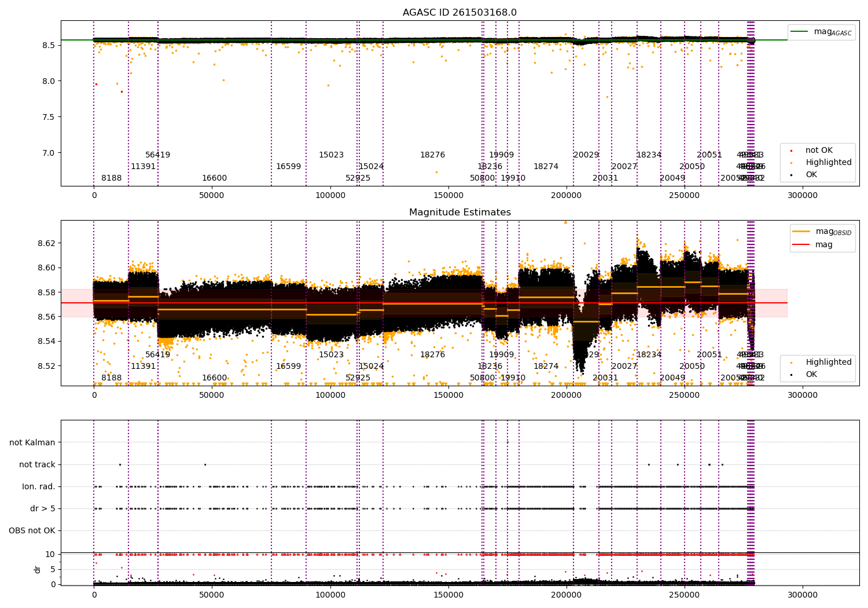This screenshot has height=608, width=868.
Task: Select y-tick '7.0' in top plot
Action: [49, 153]
